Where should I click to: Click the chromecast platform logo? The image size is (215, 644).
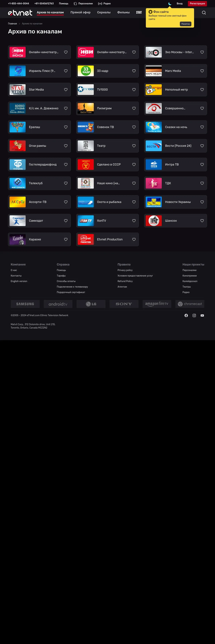click(x=190, y=304)
